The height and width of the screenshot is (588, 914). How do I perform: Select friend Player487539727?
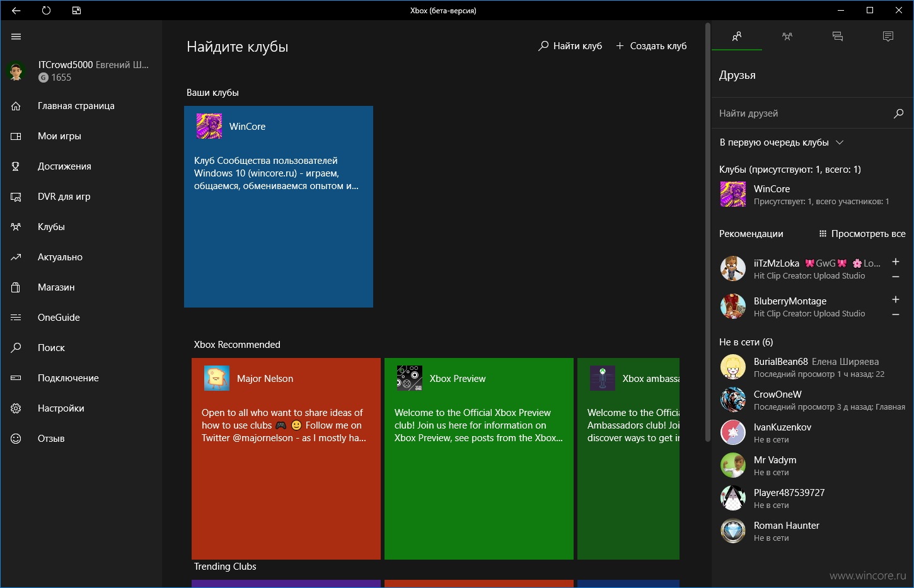coord(813,499)
